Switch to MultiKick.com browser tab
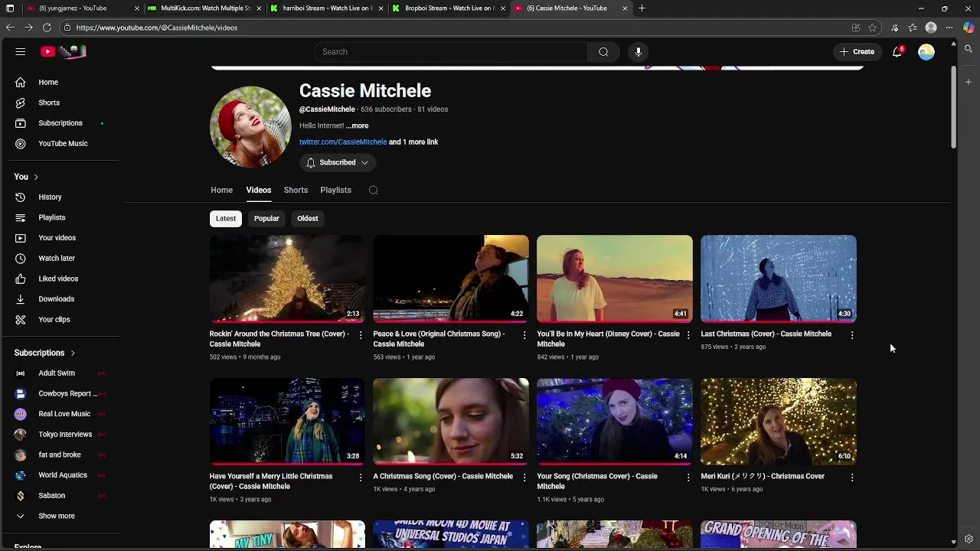980x551 pixels. point(206,8)
